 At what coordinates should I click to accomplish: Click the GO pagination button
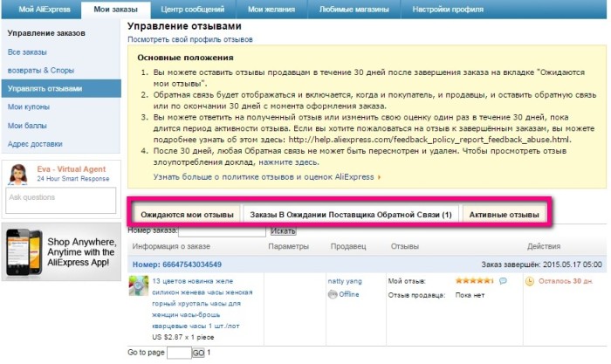198,353
